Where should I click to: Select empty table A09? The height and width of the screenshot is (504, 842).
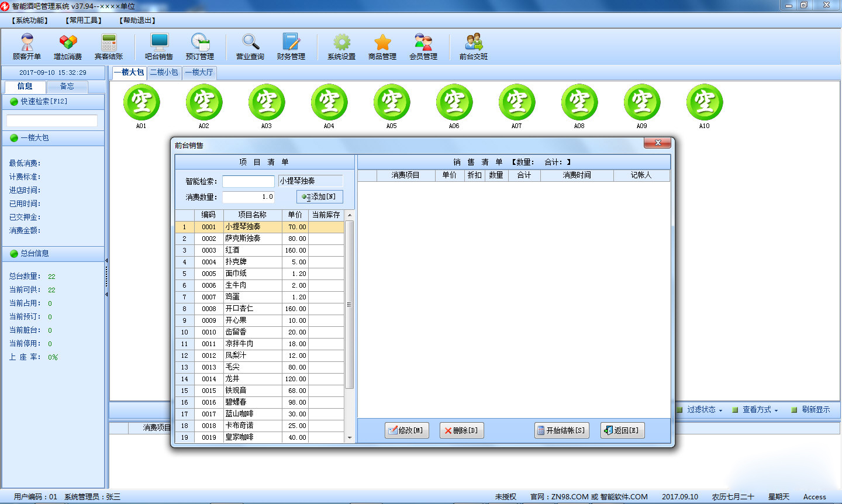pyautogui.click(x=642, y=103)
